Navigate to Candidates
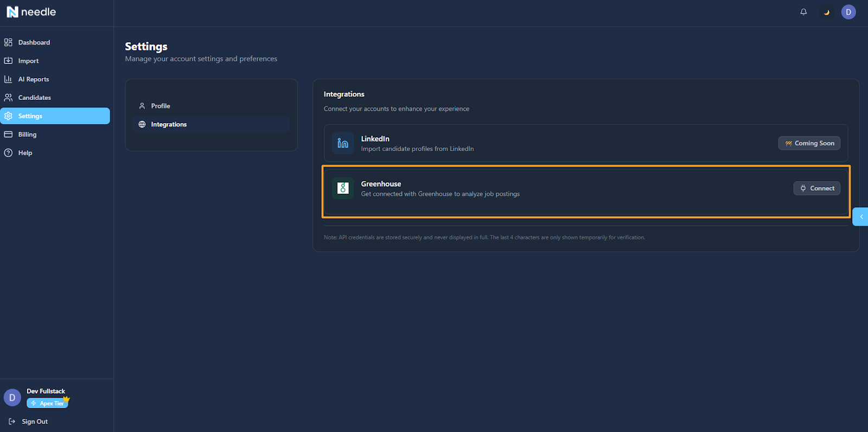Image resolution: width=868 pixels, height=432 pixels. pyautogui.click(x=34, y=98)
